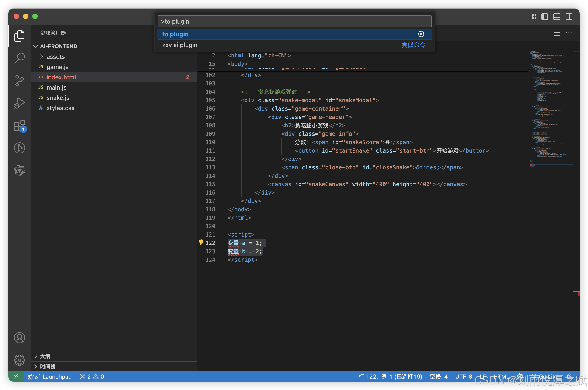Toggle the secondary sidebar visibility

[x=569, y=17]
